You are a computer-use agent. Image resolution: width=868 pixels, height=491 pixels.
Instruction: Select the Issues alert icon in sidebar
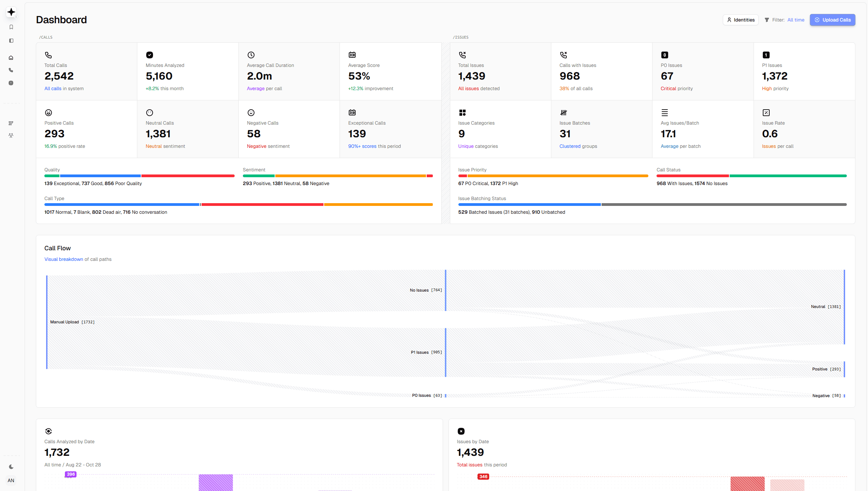coord(11,83)
